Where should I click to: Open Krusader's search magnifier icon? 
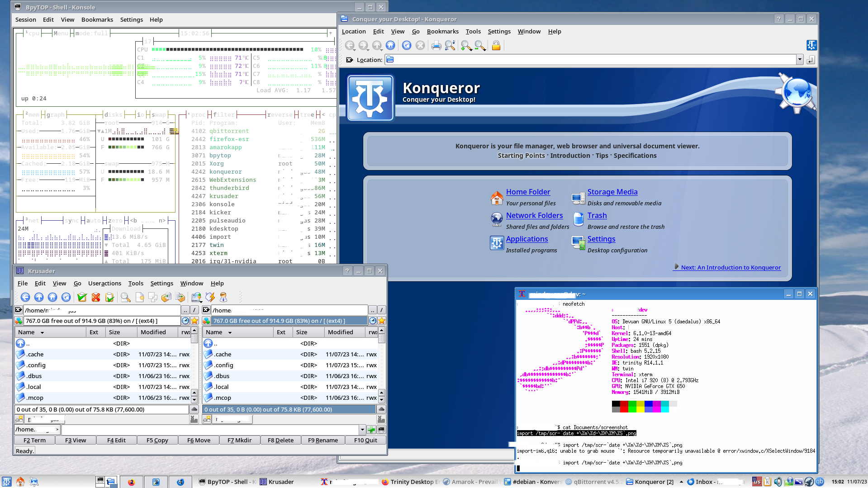click(126, 297)
